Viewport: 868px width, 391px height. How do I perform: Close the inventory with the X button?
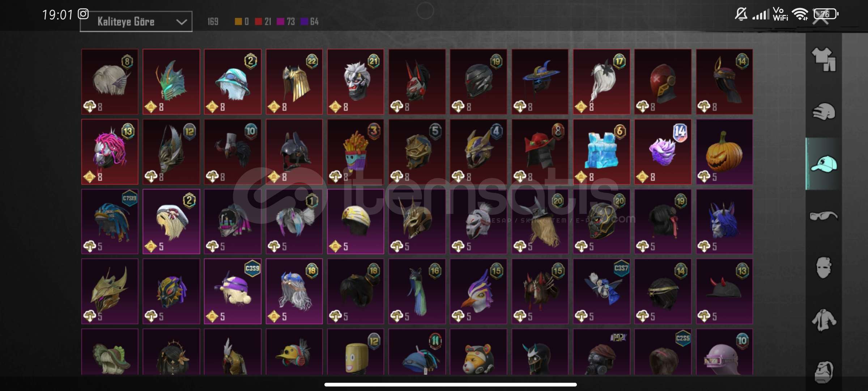coord(820,18)
